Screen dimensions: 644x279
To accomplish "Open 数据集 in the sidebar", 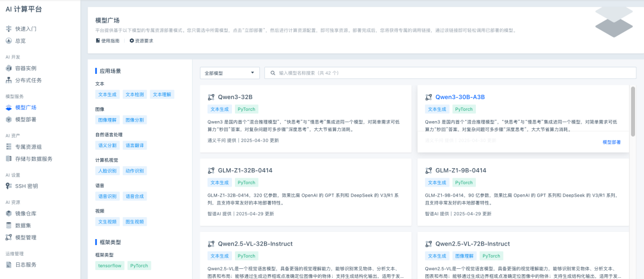I will [x=23, y=225].
